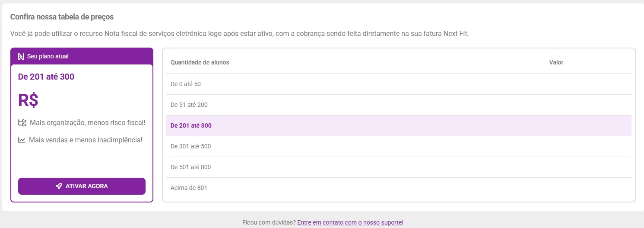Image resolution: width=644 pixels, height=228 pixels.
Task: Click the rocket icon in ATIVAR AGORA
Action: (x=59, y=186)
